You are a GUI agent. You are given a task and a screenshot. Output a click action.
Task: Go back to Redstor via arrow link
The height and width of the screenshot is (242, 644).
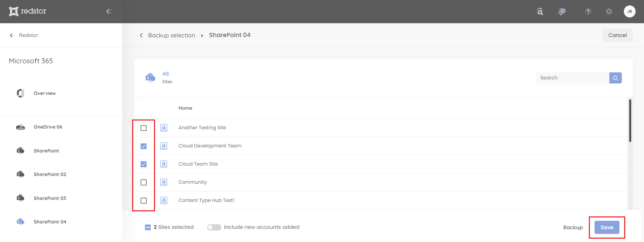pyautogui.click(x=24, y=35)
